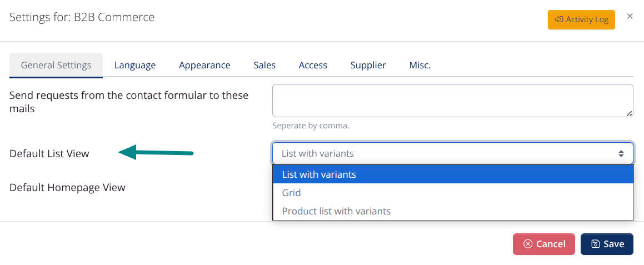
Task: Switch to the Language tab
Action: (x=135, y=65)
